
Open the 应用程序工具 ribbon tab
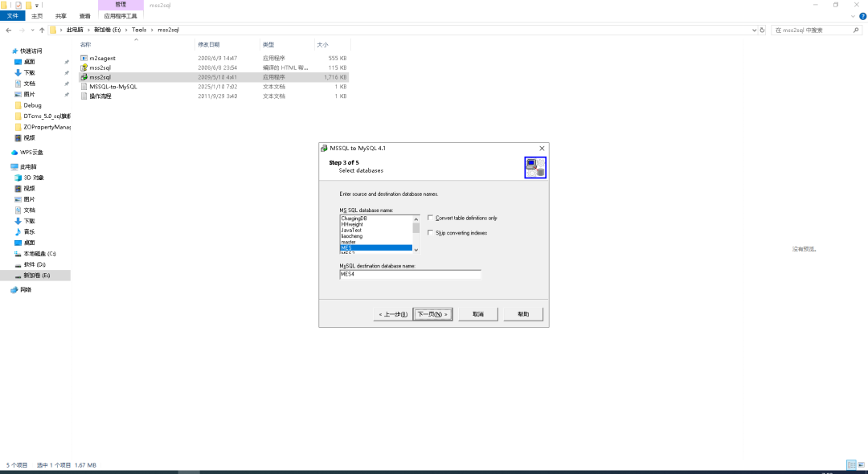[x=121, y=16]
